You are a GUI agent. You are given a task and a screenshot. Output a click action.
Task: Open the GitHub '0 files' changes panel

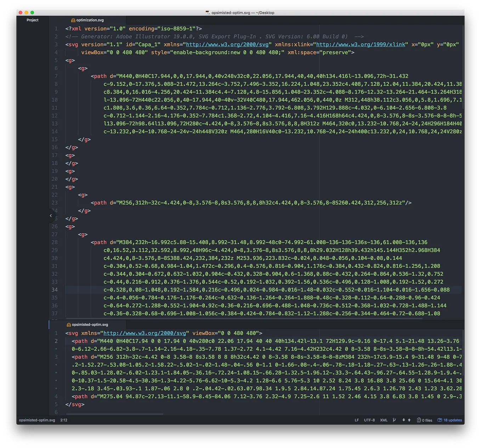click(424, 420)
